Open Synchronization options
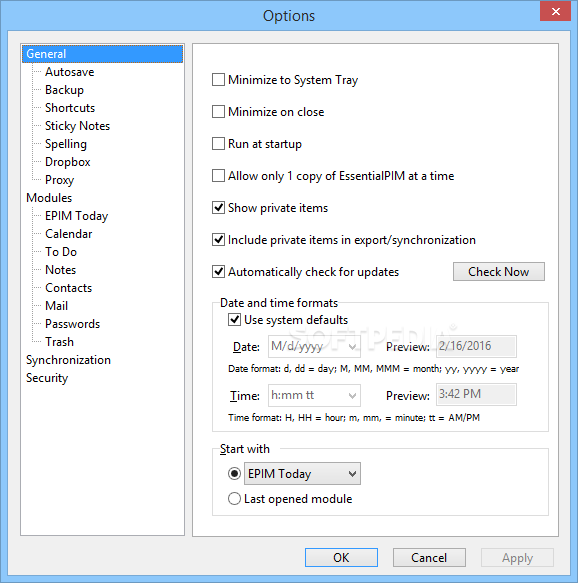Image resolution: width=578 pixels, height=583 pixels. [68, 360]
